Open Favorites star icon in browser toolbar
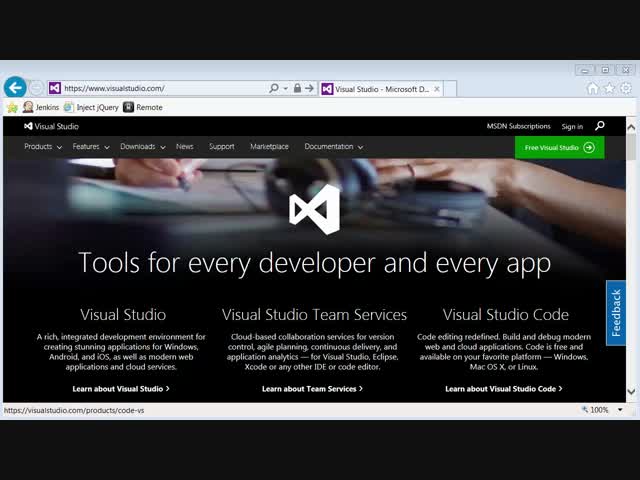This screenshot has height=480, width=640. 609,88
